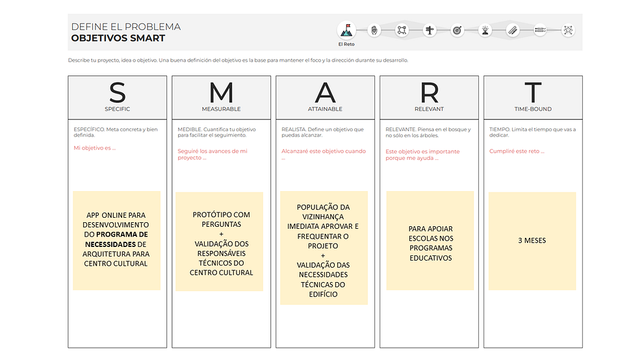Go to the connected-shapes diagram step
This screenshot has width=644, height=362.
click(402, 30)
